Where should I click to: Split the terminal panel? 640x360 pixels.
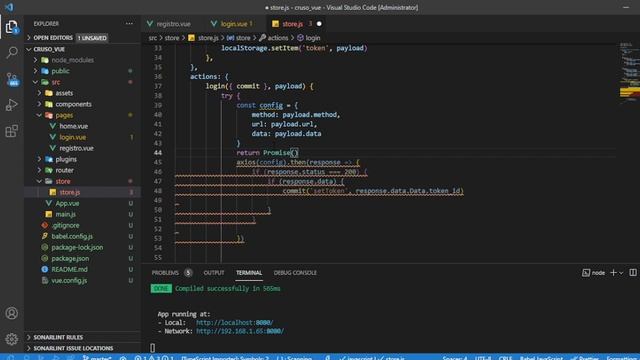[633, 273]
